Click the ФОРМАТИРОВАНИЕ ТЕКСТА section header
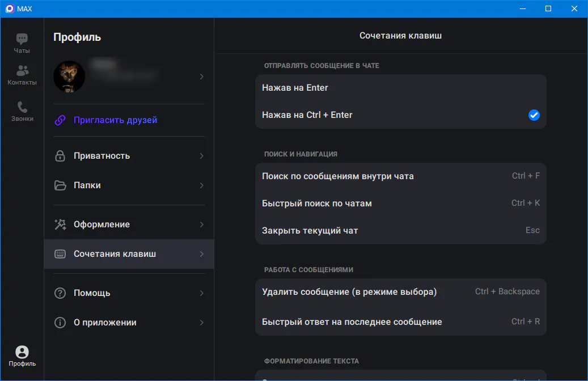 [311, 361]
